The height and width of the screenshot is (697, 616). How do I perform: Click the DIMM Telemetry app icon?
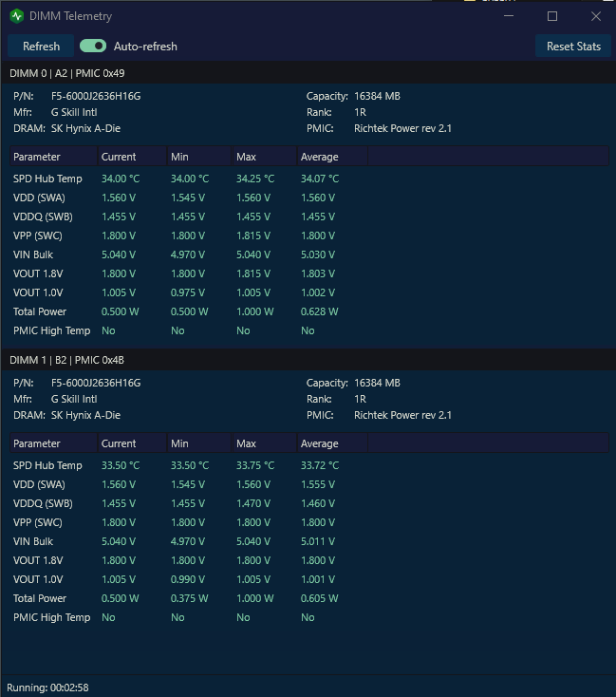point(16,16)
